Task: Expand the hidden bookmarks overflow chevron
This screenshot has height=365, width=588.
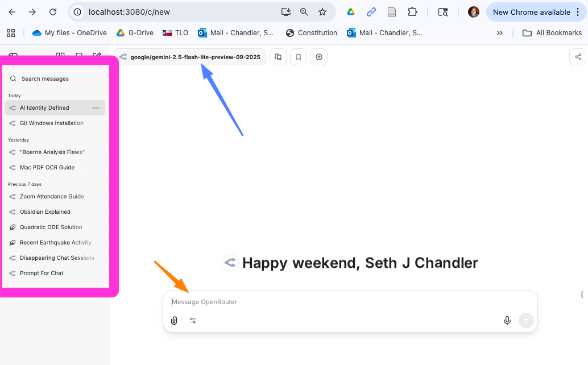Action: tap(500, 33)
